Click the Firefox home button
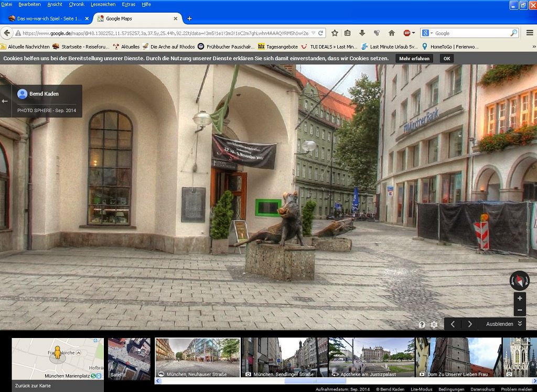The image size is (537, 392). click(x=391, y=33)
